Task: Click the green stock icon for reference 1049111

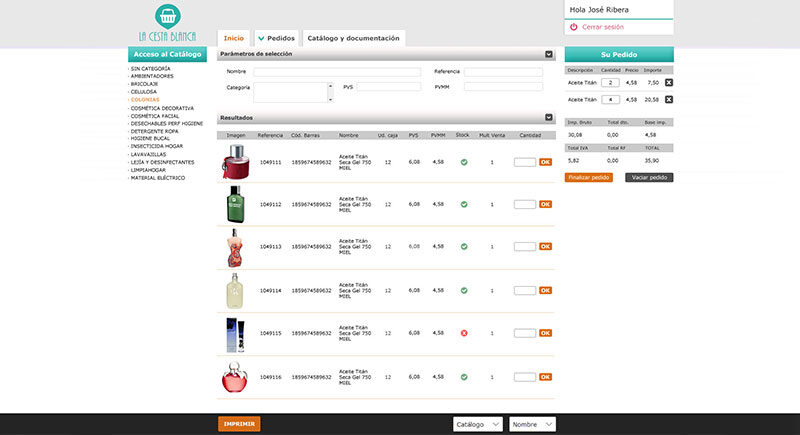Action: tap(464, 162)
